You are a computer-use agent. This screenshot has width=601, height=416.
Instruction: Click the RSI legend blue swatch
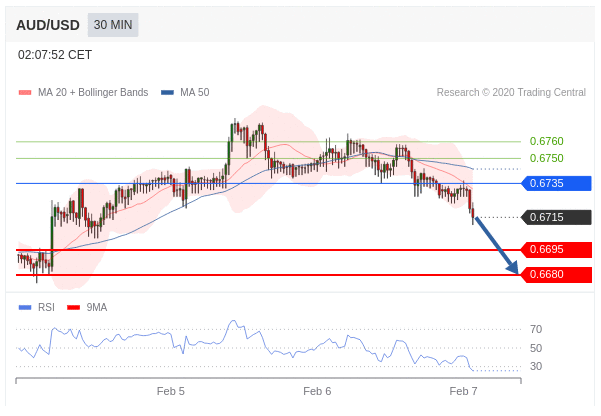25,307
